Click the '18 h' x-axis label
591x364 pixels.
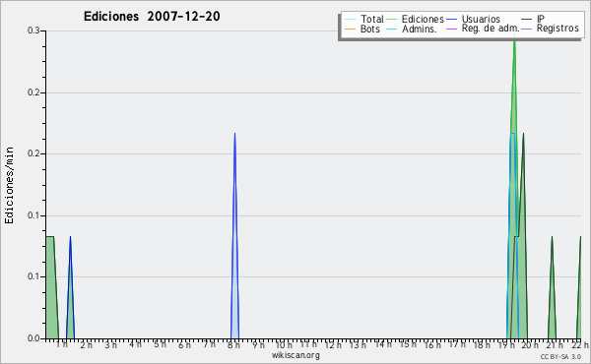click(x=482, y=344)
